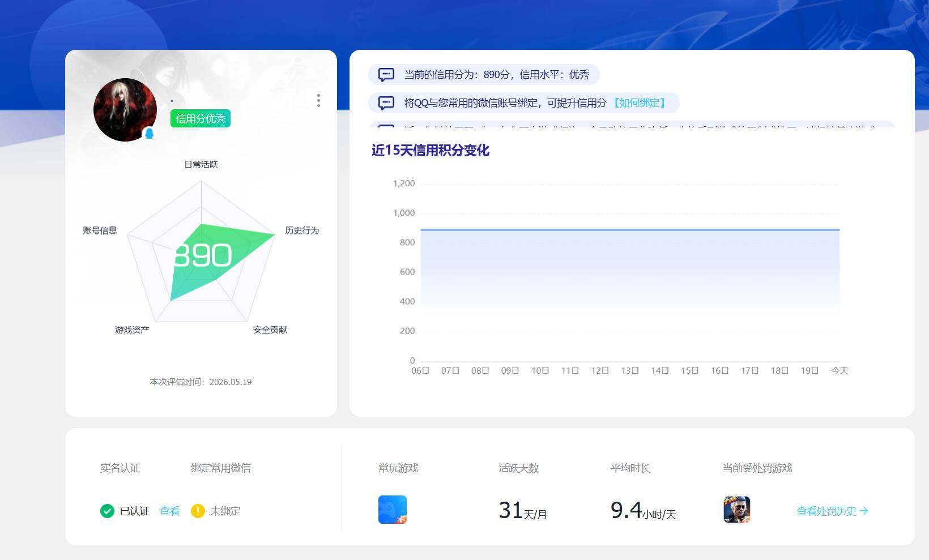Click the 查看 link next to 已认证
The width and height of the screenshot is (929, 560).
pos(169,511)
